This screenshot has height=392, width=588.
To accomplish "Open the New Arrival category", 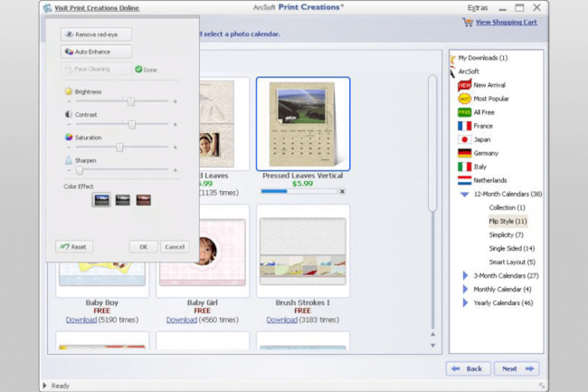I will pyautogui.click(x=489, y=85).
